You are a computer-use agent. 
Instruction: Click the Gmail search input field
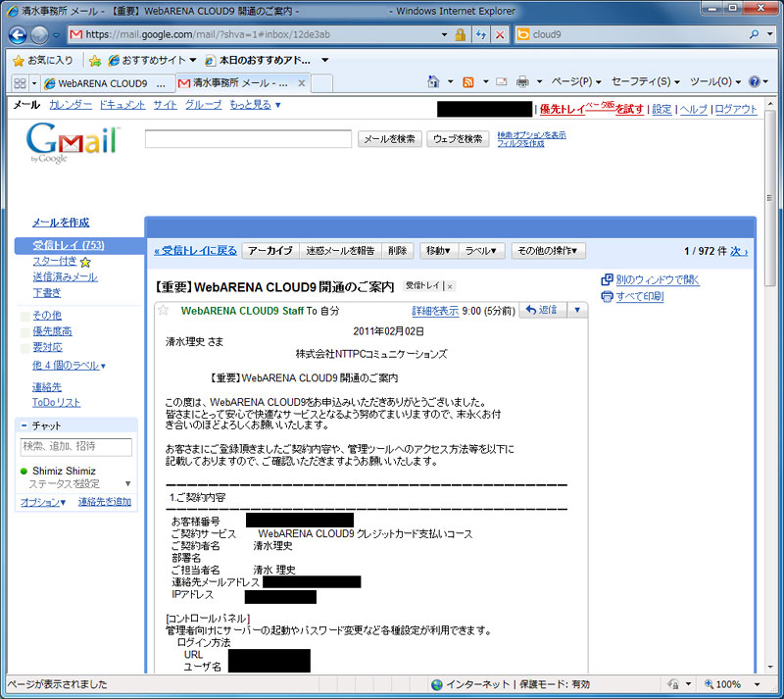pos(248,138)
